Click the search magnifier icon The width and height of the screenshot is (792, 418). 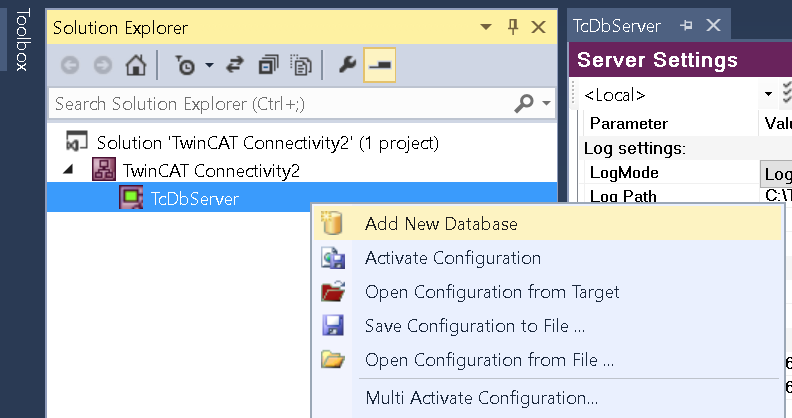(524, 103)
